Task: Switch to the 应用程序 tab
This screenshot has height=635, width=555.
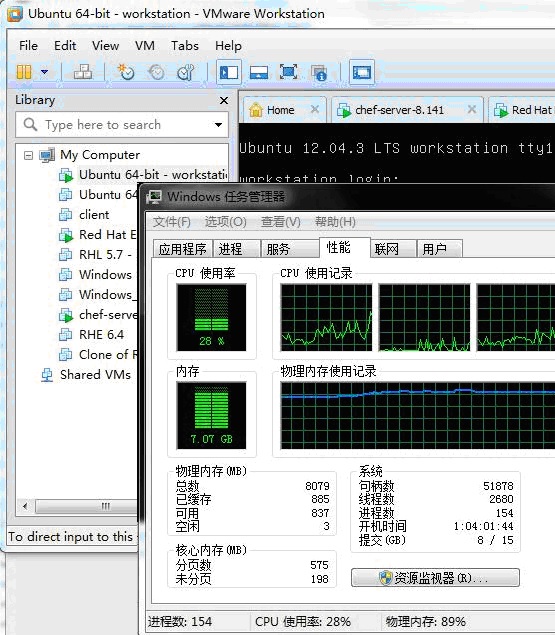Action: pyautogui.click(x=183, y=249)
